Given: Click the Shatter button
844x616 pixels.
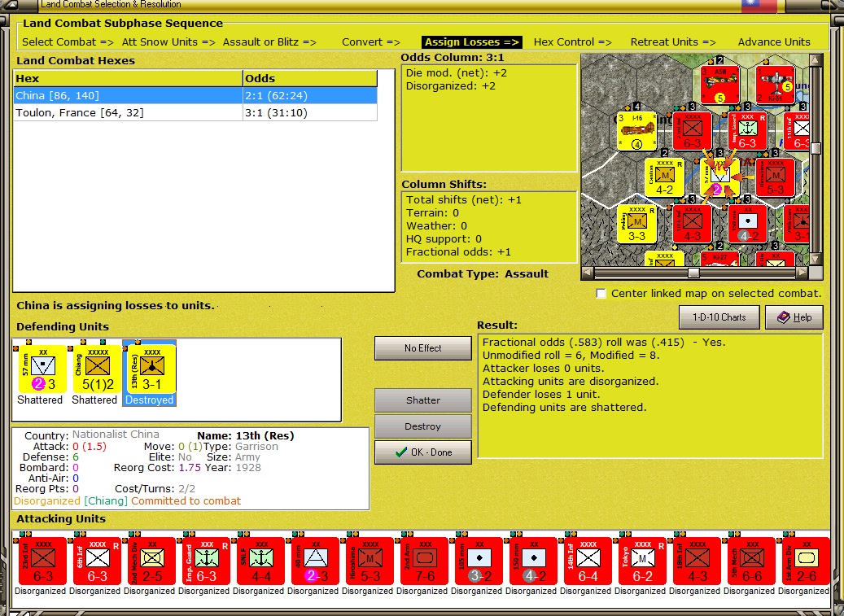Looking at the screenshot, I should pyautogui.click(x=423, y=400).
